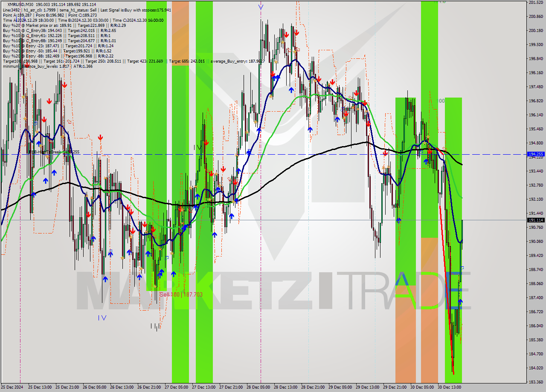The image size is (546, 392).
Task: Click the '30 Dec 05:00' time label
Action: coord(422,387)
